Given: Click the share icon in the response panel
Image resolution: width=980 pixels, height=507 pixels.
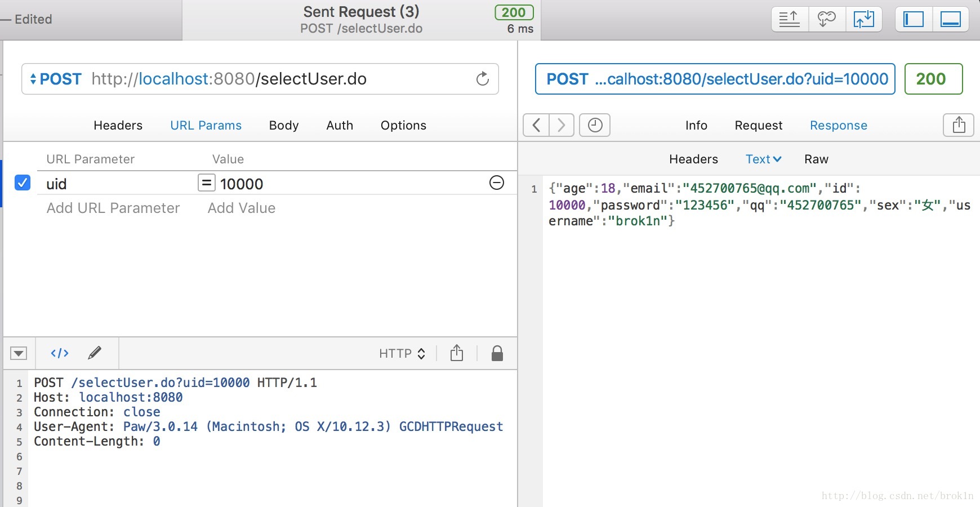Looking at the screenshot, I should [x=959, y=125].
